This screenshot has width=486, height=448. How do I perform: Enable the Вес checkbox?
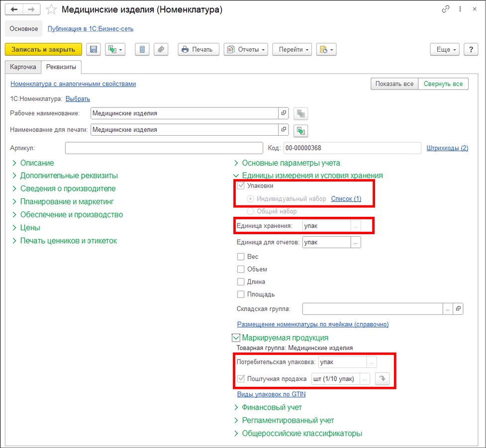coord(241,257)
